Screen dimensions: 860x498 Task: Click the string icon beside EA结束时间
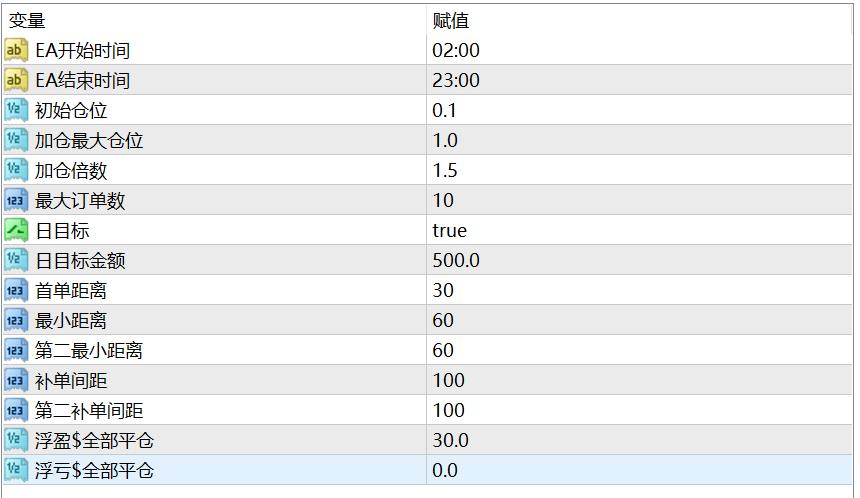tap(16, 80)
